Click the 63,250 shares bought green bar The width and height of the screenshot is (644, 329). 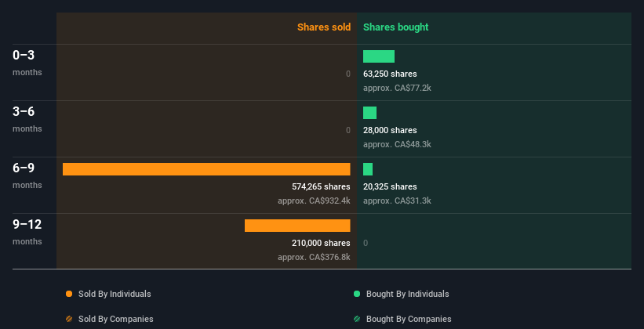(379, 56)
